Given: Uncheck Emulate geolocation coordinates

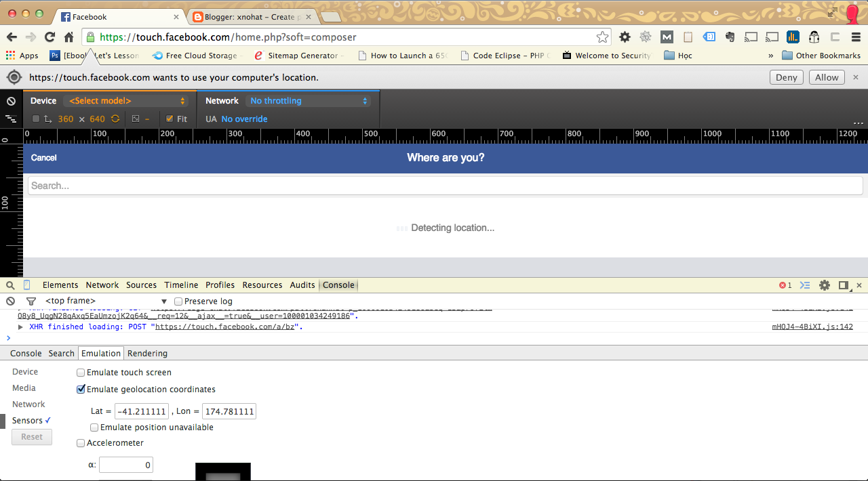Looking at the screenshot, I should point(81,390).
